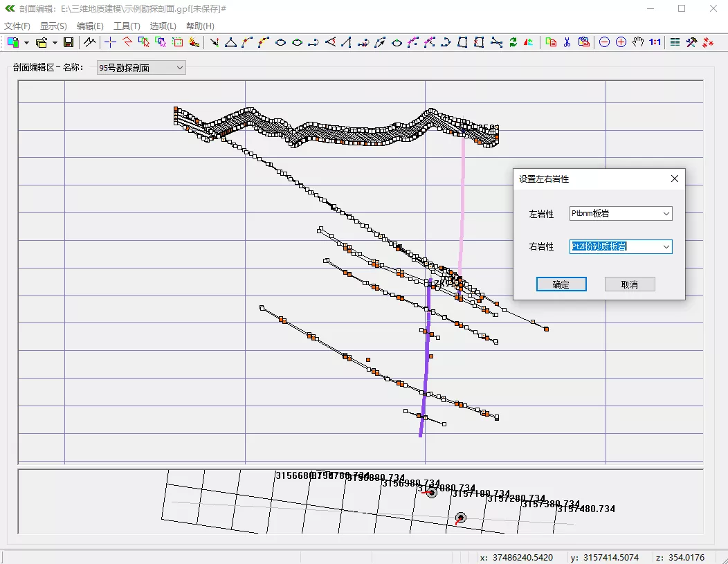Click the eraser brush tool icon

click(194, 42)
